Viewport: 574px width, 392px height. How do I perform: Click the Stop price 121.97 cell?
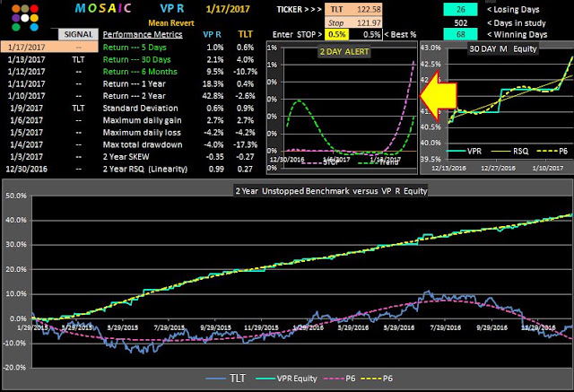point(369,22)
